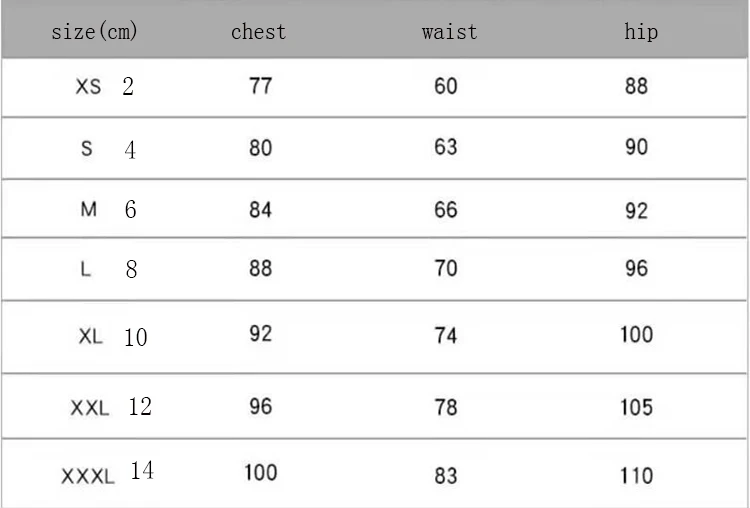This screenshot has height=508, width=750.
Task: Select the "hip" column header
Action: pyautogui.click(x=641, y=32)
